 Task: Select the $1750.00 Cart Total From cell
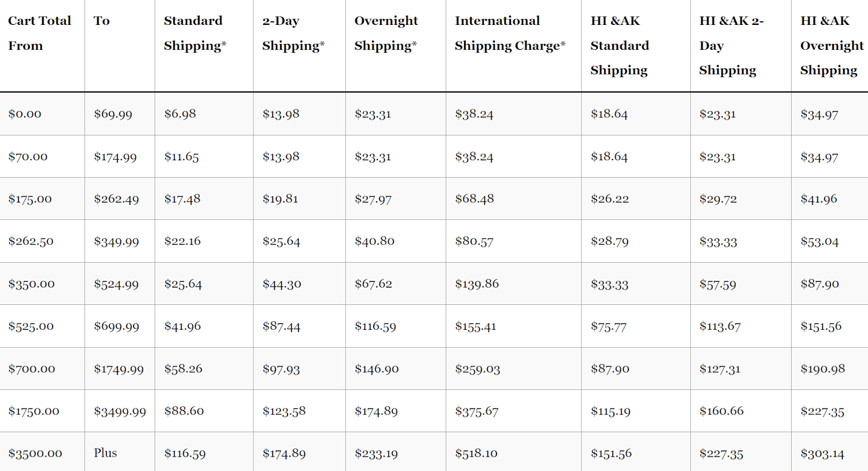click(x=34, y=411)
